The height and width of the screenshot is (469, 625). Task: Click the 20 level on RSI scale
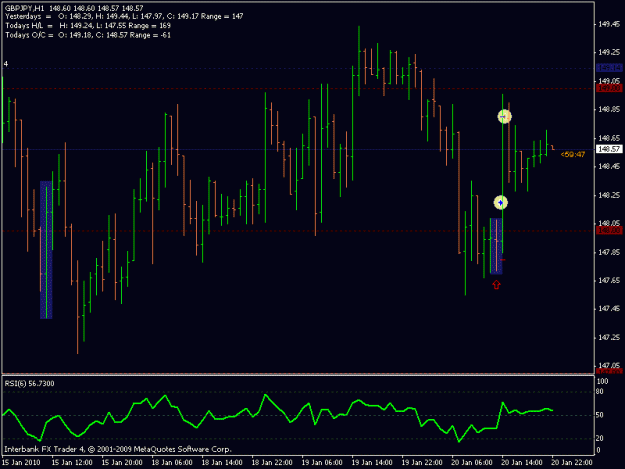click(600, 438)
